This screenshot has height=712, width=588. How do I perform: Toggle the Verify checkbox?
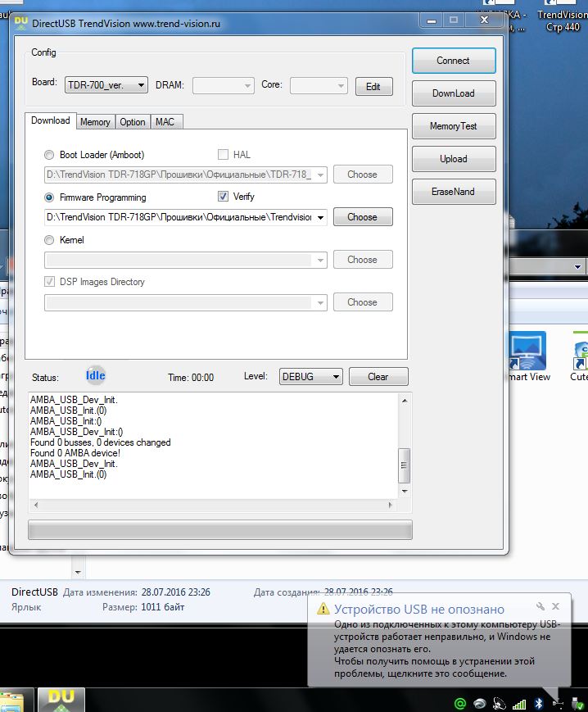pos(223,197)
